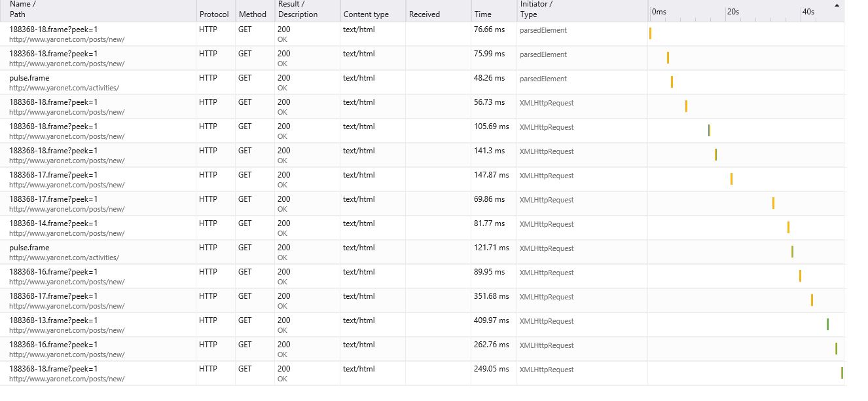
Task: Click the Initiator / Type column header
Action: click(536, 9)
